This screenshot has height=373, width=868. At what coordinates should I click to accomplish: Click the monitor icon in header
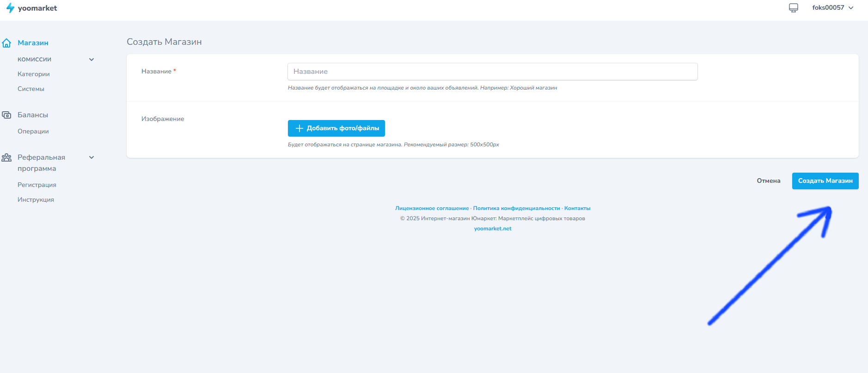pyautogui.click(x=793, y=8)
